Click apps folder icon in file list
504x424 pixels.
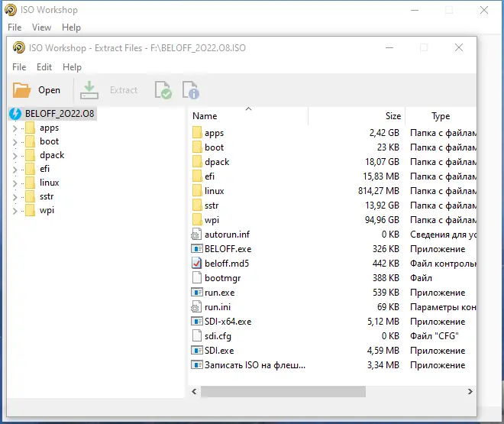tap(197, 133)
